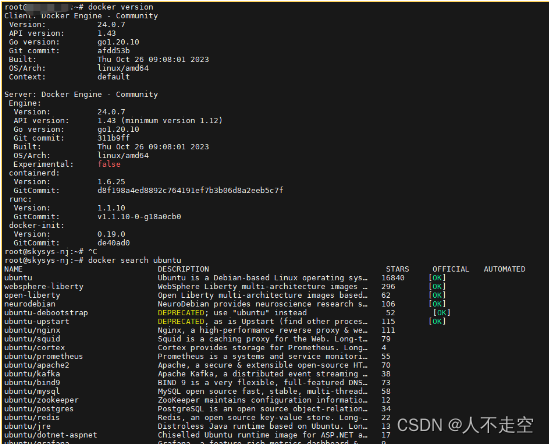This screenshot has width=549, height=444.
Task: Click the NAME column header
Action: [x=13, y=269]
